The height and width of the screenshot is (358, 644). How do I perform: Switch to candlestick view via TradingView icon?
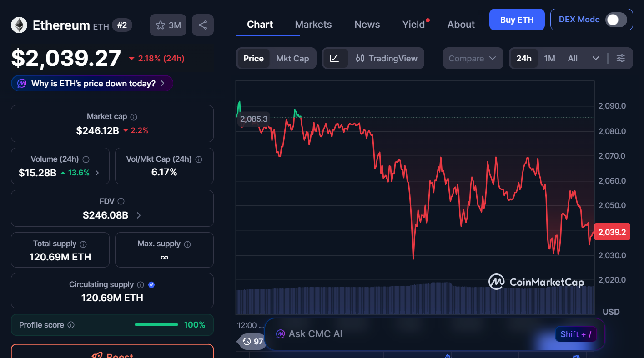360,58
